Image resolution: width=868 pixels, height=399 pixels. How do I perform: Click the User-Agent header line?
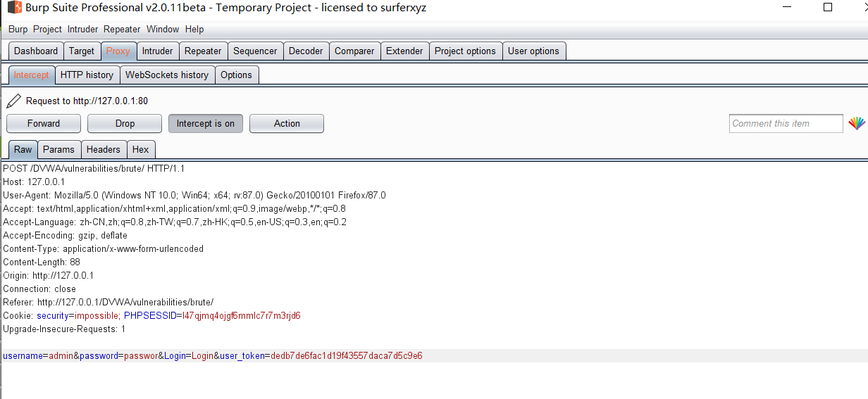point(194,195)
